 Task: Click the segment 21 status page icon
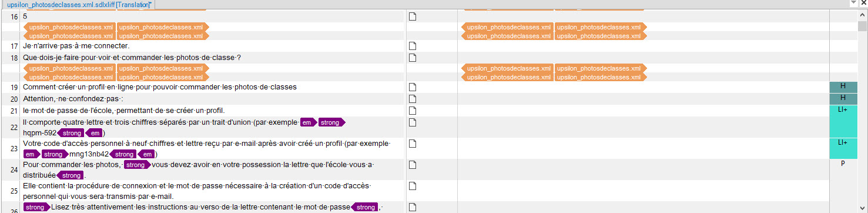click(413, 111)
